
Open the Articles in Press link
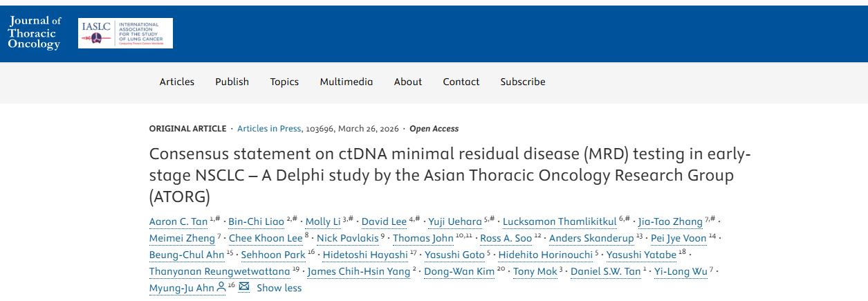269,129
